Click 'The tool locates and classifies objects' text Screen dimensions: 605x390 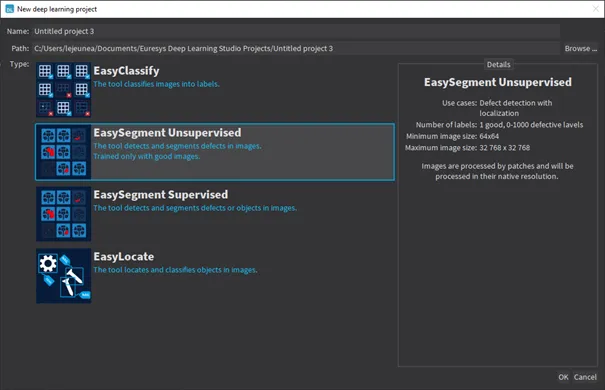click(175, 270)
